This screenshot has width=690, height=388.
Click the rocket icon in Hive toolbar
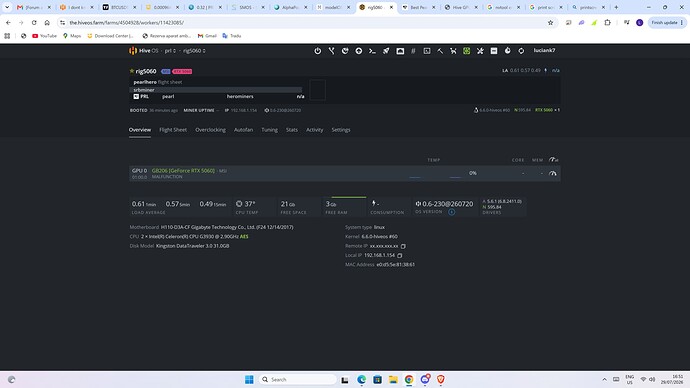[386, 51]
